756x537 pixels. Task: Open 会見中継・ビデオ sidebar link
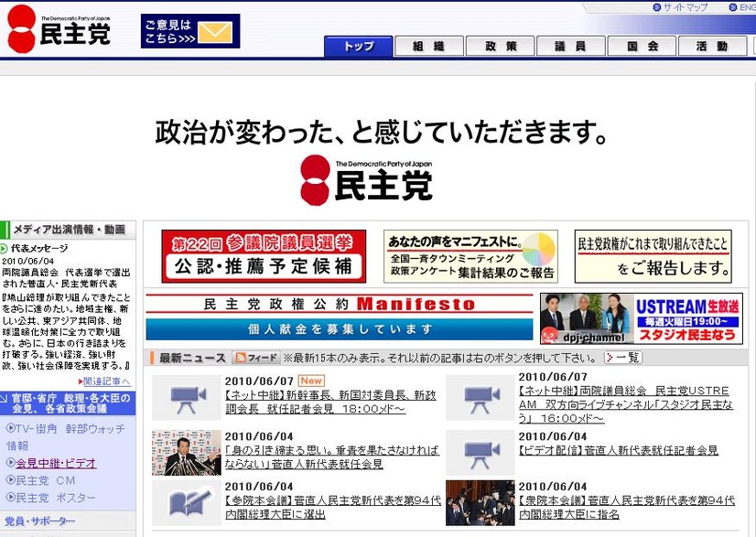[56, 463]
